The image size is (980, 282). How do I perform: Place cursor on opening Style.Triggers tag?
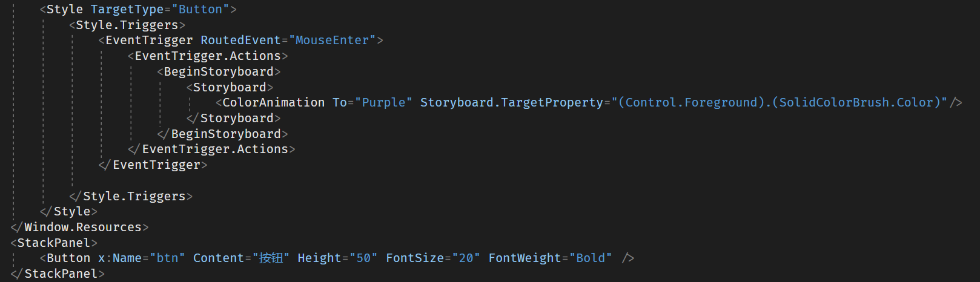pyautogui.click(x=127, y=25)
